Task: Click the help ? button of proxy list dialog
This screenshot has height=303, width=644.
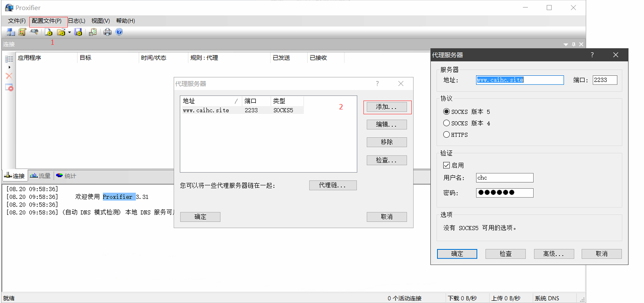Action: (x=378, y=84)
